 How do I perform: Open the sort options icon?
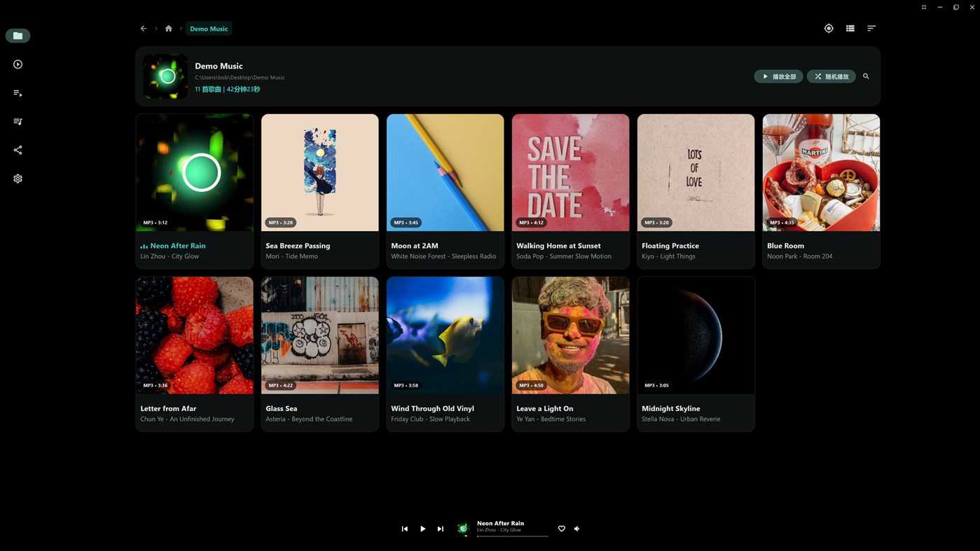[871, 29]
